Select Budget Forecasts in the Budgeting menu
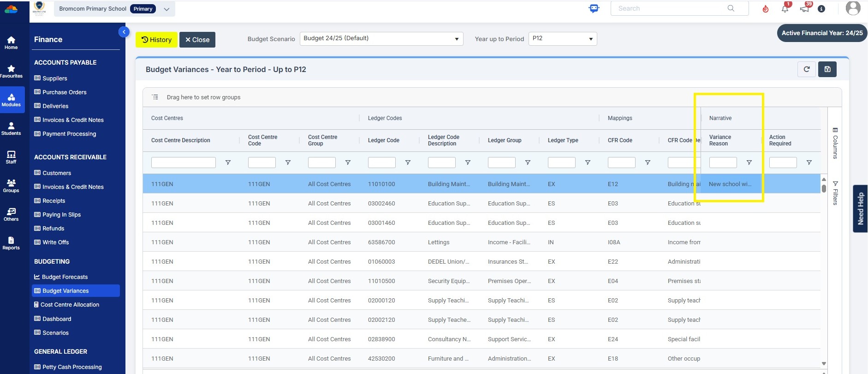 click(65, 277)
